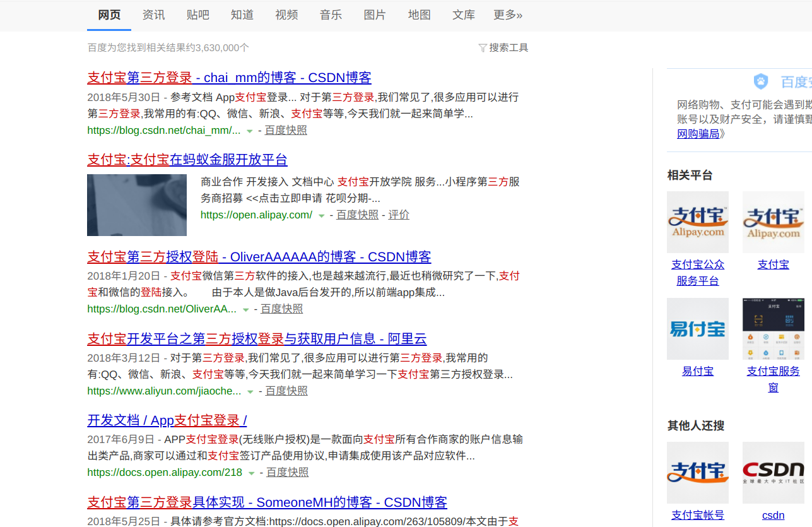Click the Alipay logo above 支付宝公众服务平台
Image resolution: width=812 pixels, height=527 pixels.
point(697,222)
